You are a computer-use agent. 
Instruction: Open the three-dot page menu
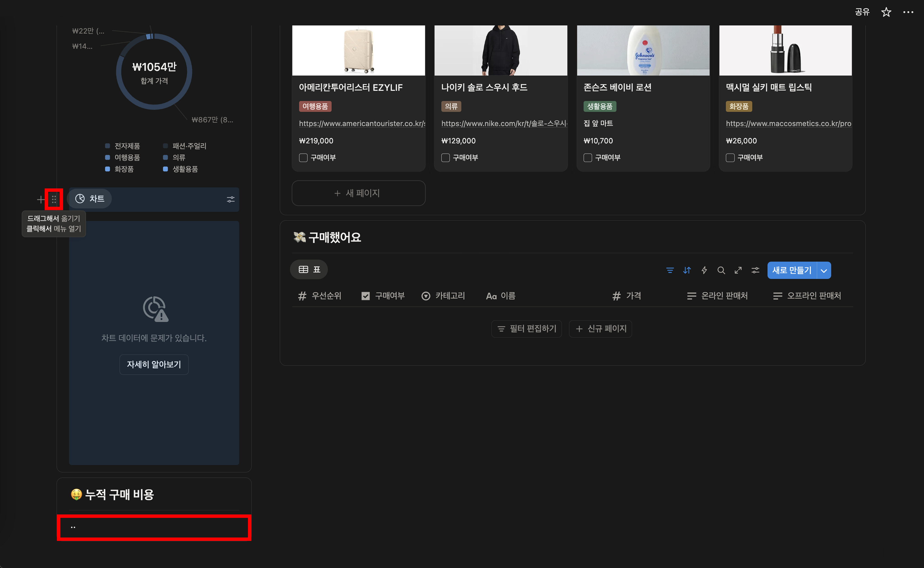click(908, 12)
